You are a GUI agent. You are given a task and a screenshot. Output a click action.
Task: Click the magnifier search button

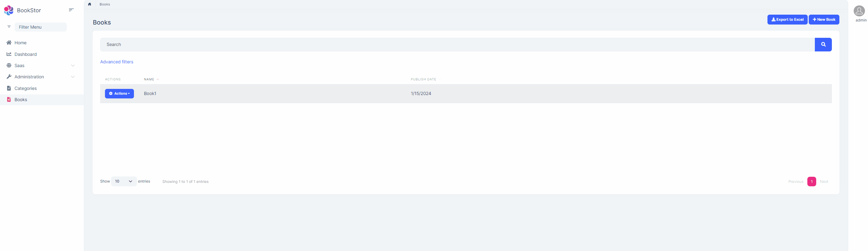pos(823,45)
